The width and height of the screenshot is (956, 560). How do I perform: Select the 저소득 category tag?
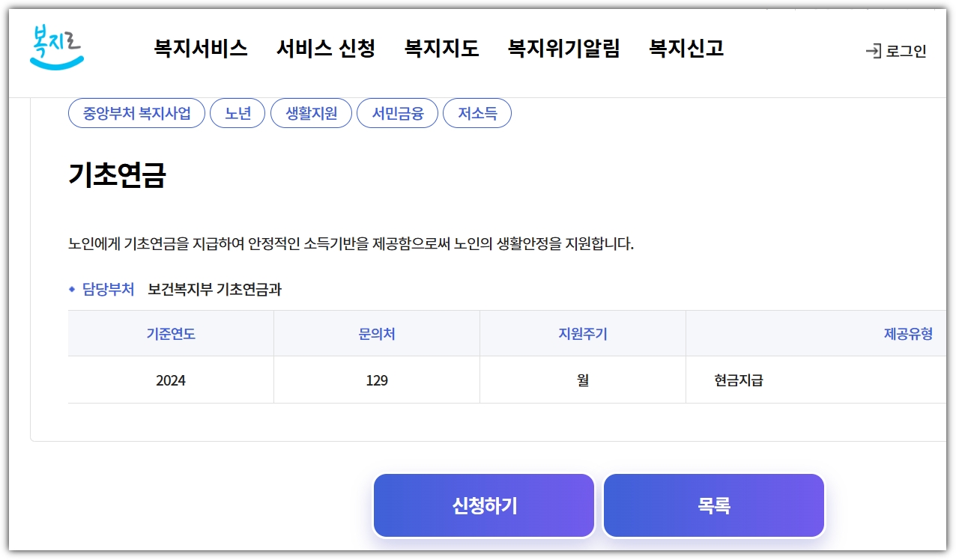point(477,113)
